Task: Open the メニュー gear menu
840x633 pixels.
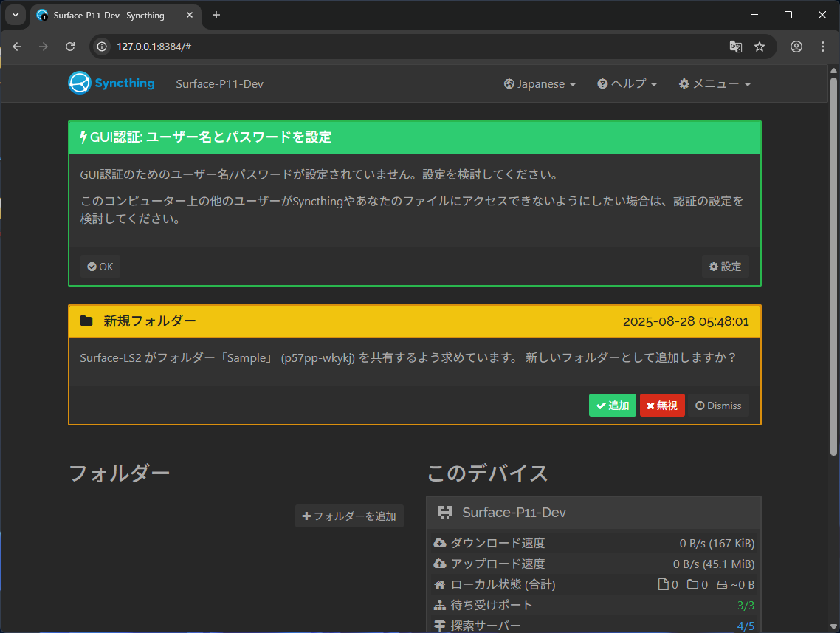Action: (714, 83)
